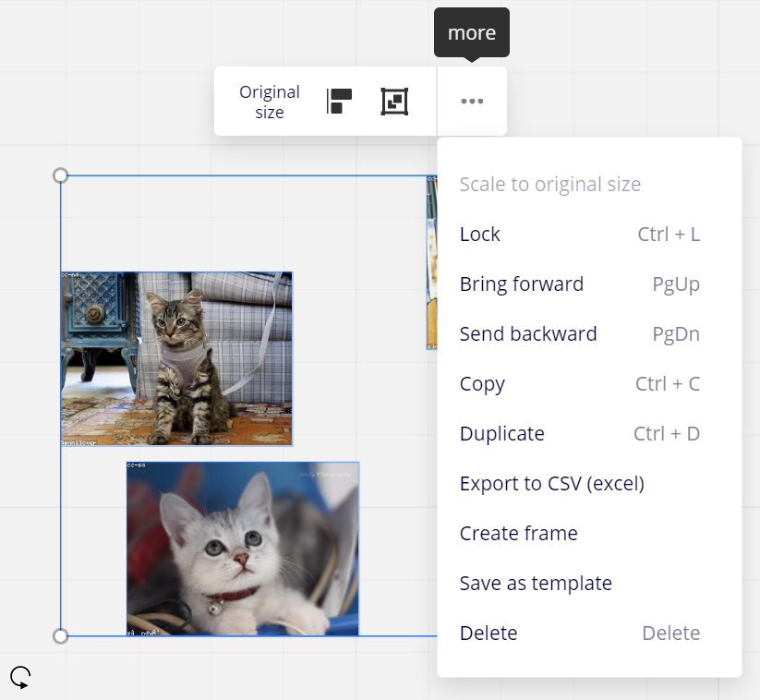Click the overlapping squares group icon

point(394,102)
